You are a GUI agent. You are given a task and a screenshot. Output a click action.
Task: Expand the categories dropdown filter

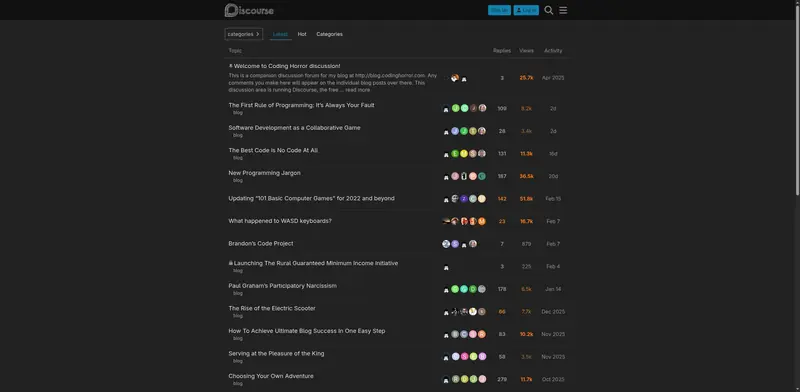[243, 34]
